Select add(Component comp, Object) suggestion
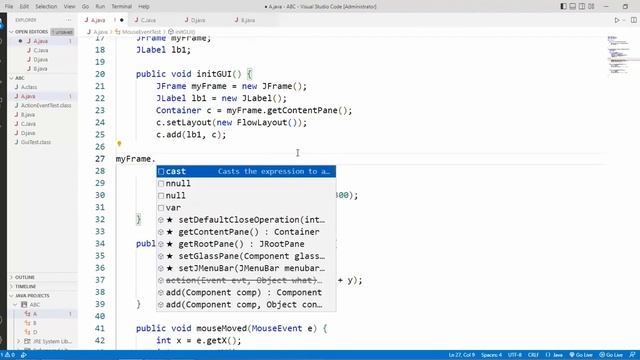The width and height of the screenshot is (640, 360). [246, 304]
